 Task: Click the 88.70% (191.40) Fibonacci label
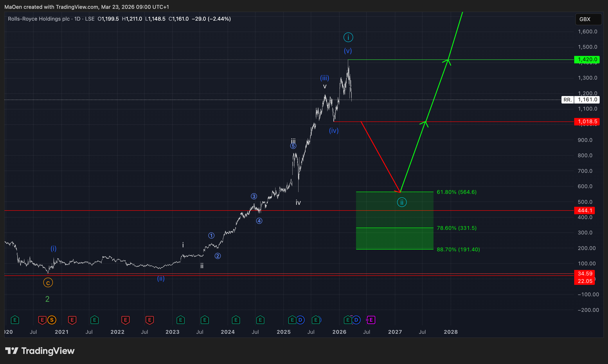[x=458, y=250]
